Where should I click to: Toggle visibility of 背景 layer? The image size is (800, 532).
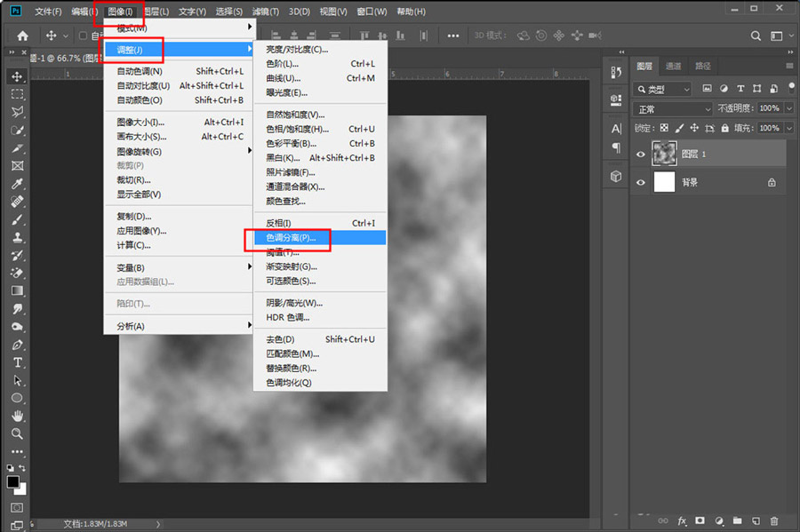641,182
